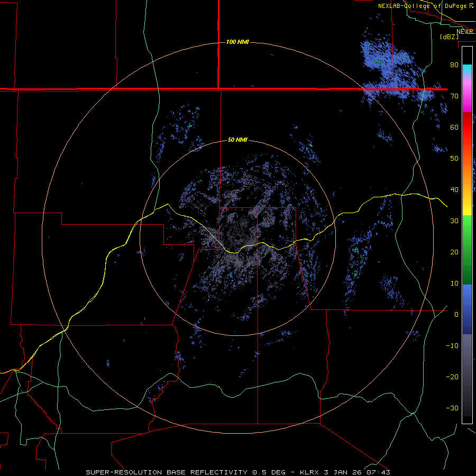476x476 pixels.
Task: Click the 70 value on dBZ scale
Action: click(x=454, y=96)
